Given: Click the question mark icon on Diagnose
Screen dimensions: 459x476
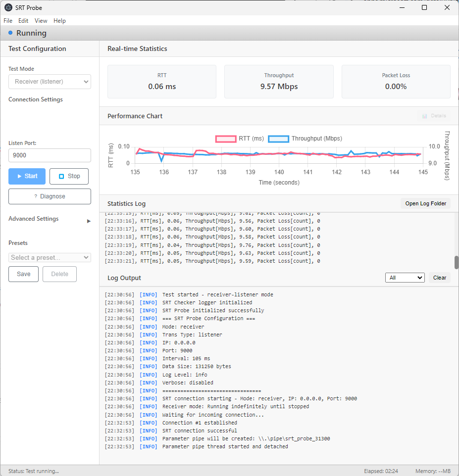Looking at the screenshot, I should [x=36, y=196].
